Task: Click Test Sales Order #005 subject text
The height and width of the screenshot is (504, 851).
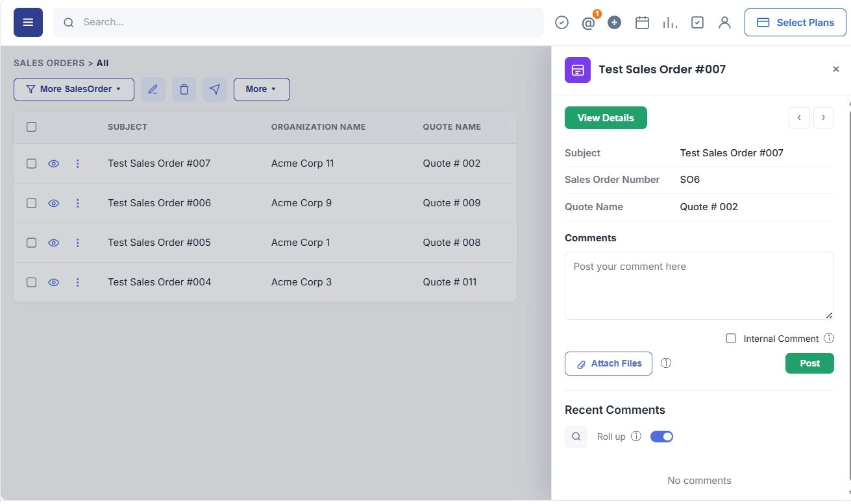Action: pos(159,243)
